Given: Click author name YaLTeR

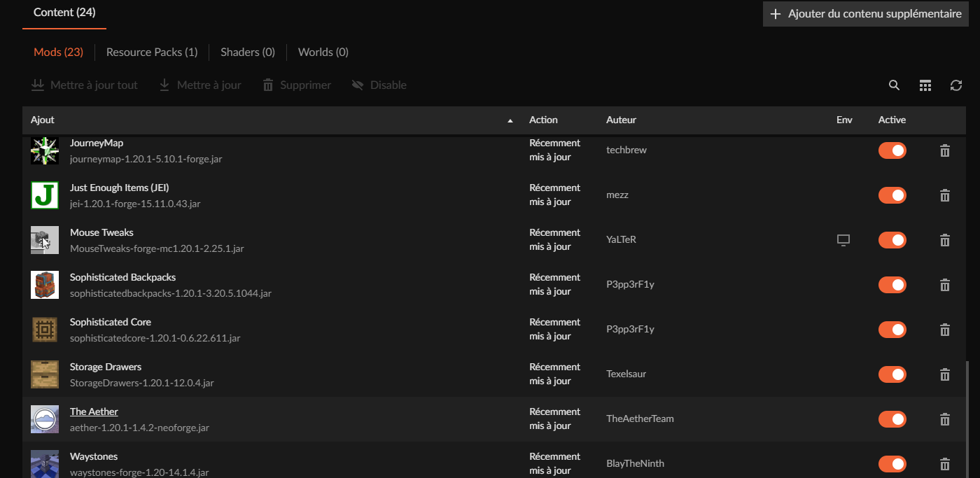Looking at the screenshot, I should [621, 239].
